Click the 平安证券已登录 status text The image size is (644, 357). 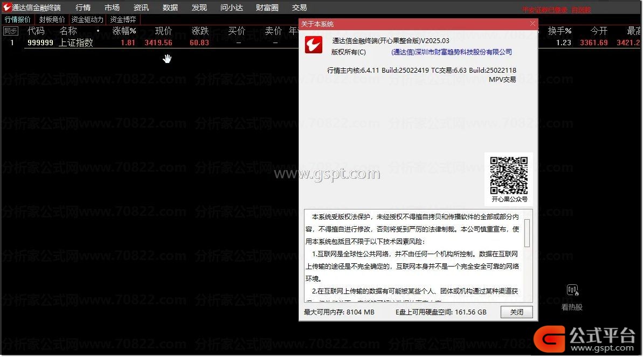point(545,10)
